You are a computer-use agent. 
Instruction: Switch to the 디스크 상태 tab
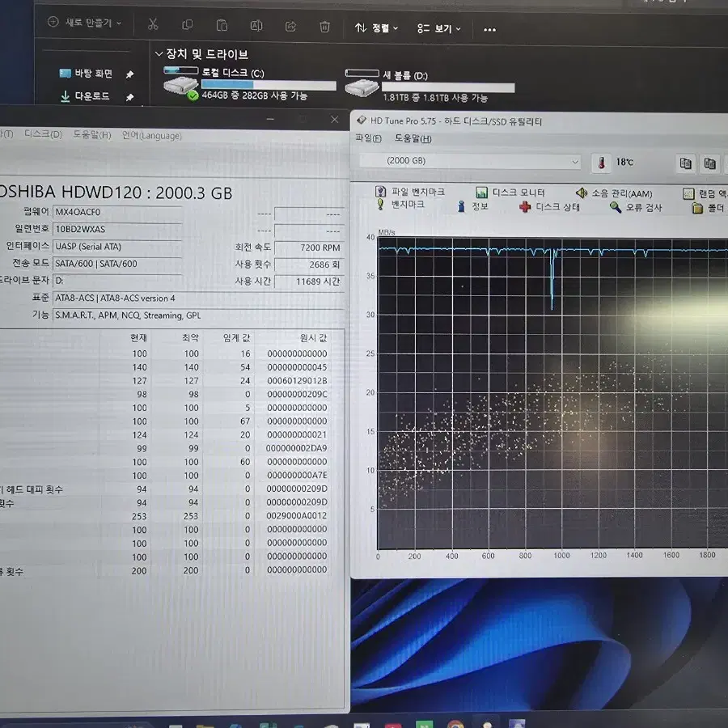click(549, 207)
